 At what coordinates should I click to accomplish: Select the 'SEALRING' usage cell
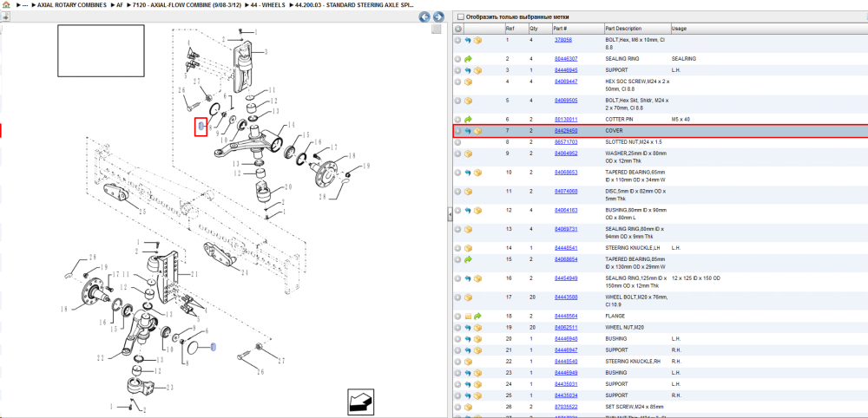684,59
